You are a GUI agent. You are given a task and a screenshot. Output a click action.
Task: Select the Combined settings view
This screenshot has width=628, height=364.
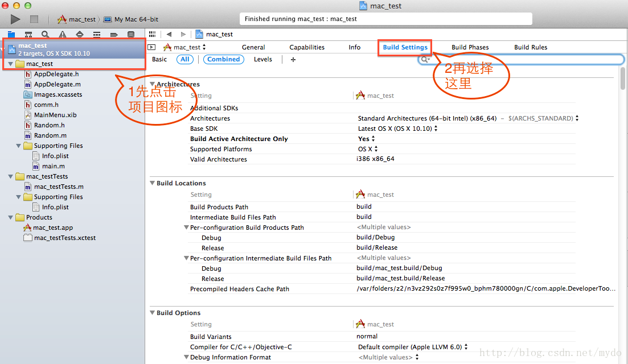[x=224, y=59]
